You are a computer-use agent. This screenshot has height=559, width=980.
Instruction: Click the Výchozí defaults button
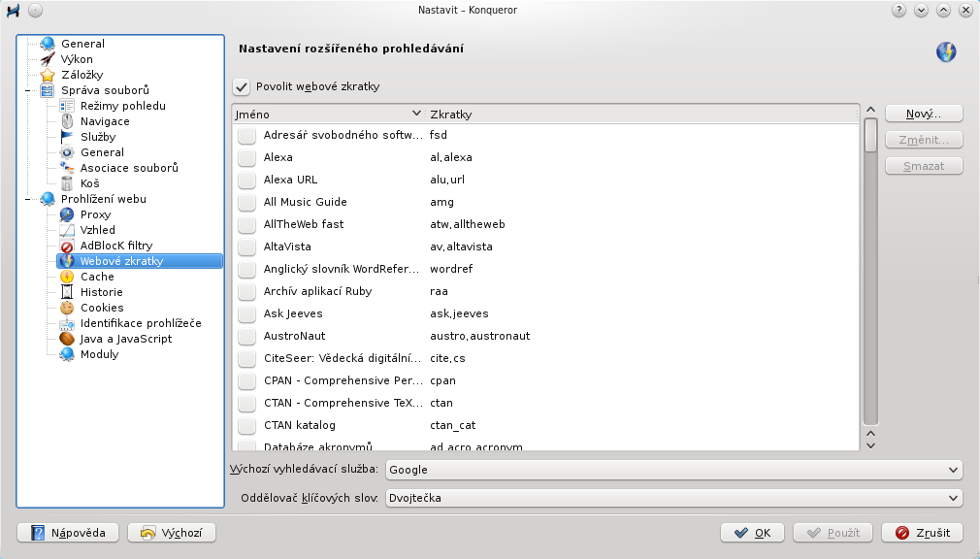point(172,533)
